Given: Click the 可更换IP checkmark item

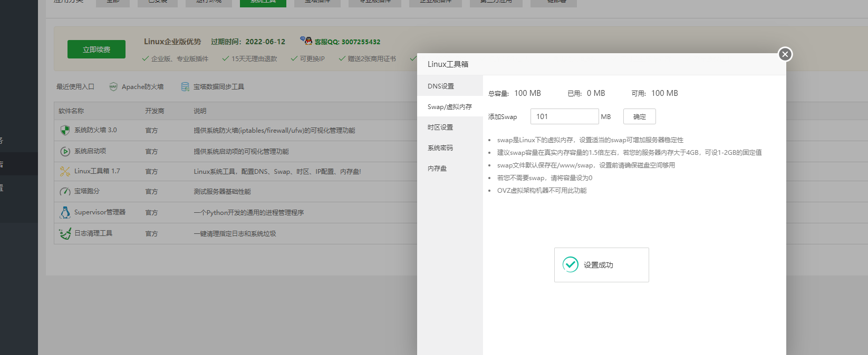Looking at the screenshot, I should [308, 58].
